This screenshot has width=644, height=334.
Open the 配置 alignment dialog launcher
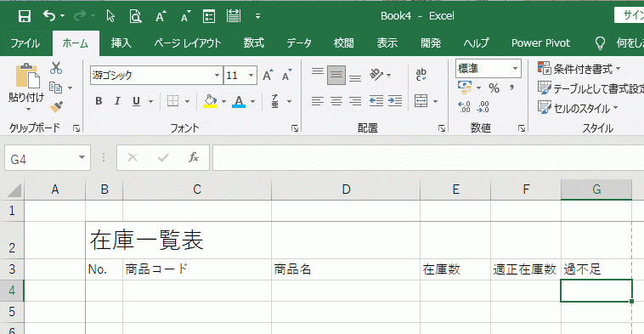[442, 128]
